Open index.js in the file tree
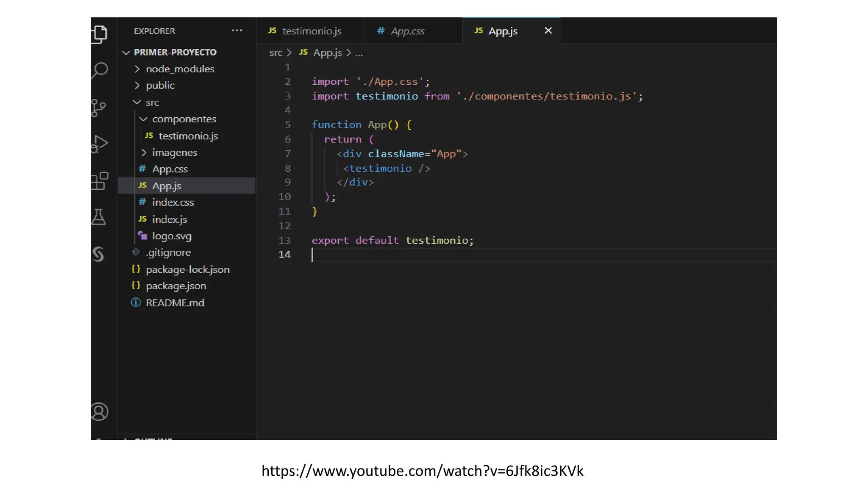Image resolution: width=868 pixels, height=488 pixels. pyautogui.click(x=186, y=219)
